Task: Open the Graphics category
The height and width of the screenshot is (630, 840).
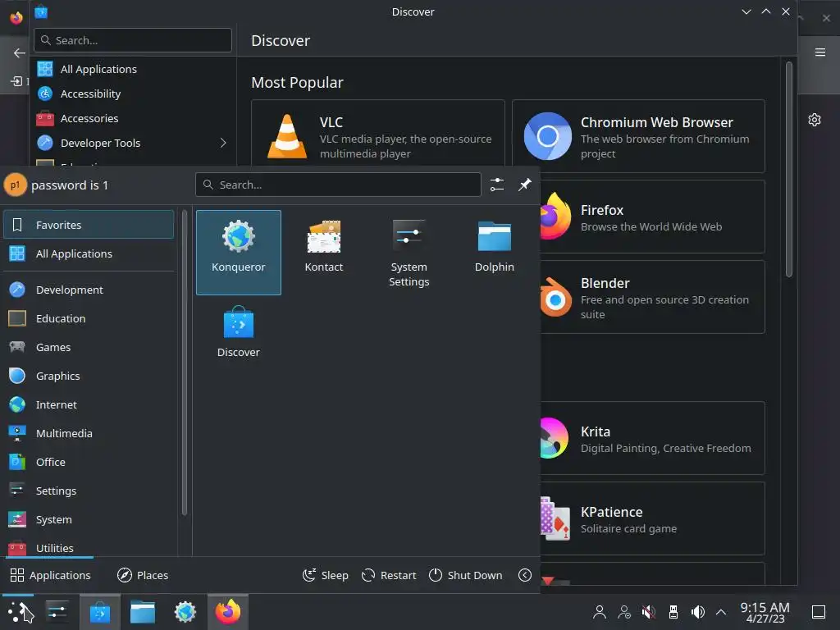Action: click(89, 376)
